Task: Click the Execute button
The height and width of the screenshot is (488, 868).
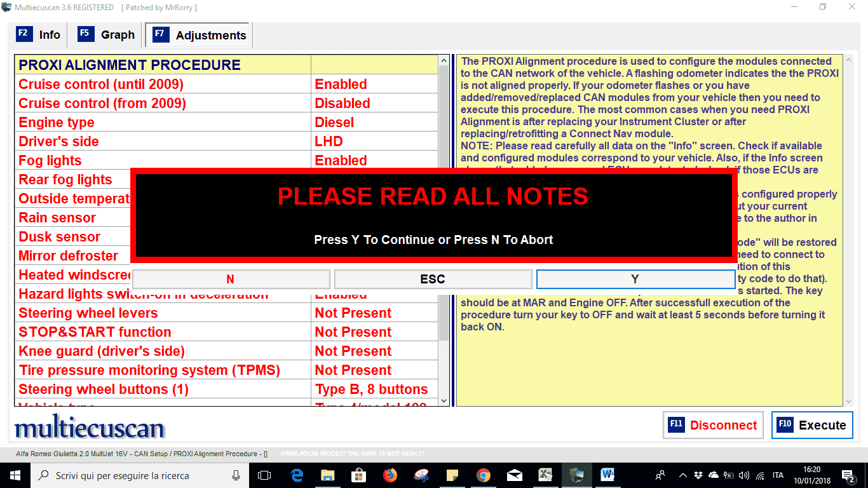Action: pos(812,425)
